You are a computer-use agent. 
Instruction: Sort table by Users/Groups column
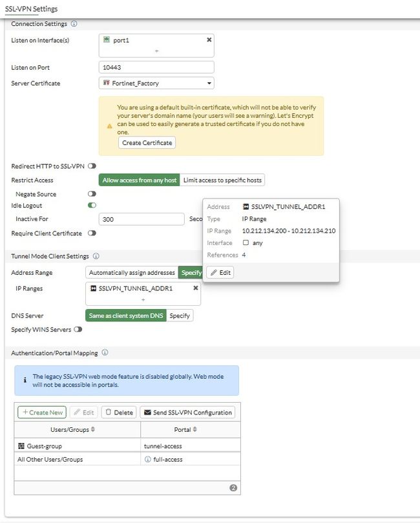(93, 430)
